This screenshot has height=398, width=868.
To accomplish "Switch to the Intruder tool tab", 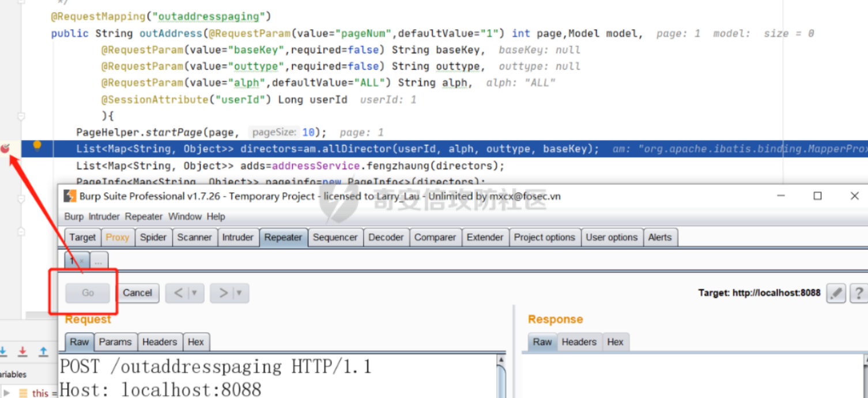I will tap(237, 237).
